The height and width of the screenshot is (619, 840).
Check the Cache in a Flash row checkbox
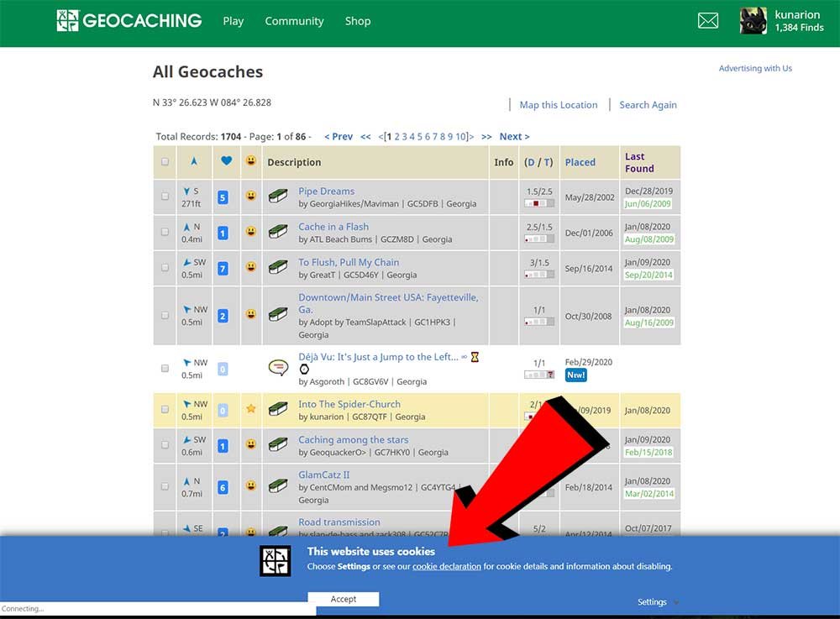165,232
